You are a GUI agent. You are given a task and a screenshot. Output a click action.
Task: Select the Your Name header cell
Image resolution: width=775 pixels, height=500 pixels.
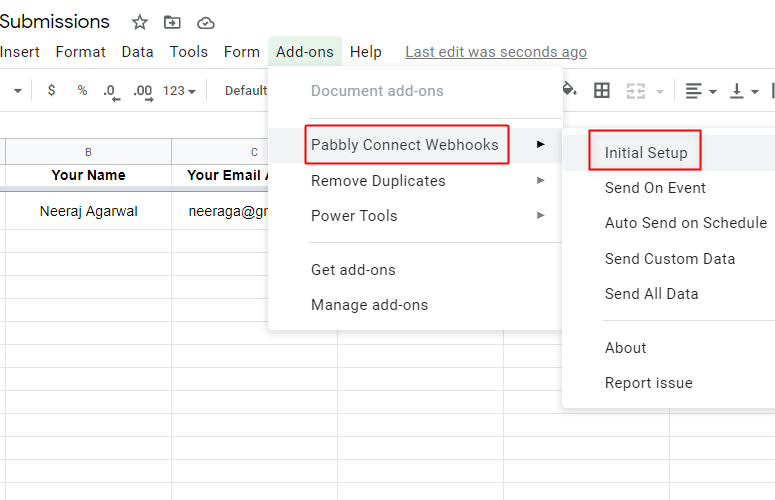pyautogui.click(x=88, y=175)
